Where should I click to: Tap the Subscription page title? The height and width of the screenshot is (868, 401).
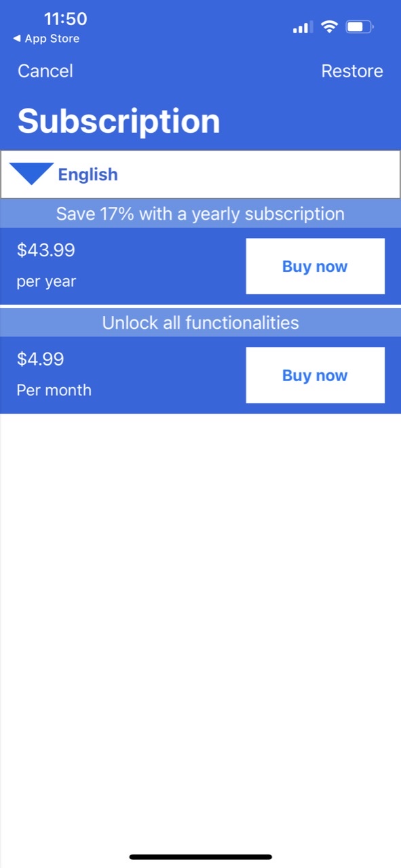point(119,121)
